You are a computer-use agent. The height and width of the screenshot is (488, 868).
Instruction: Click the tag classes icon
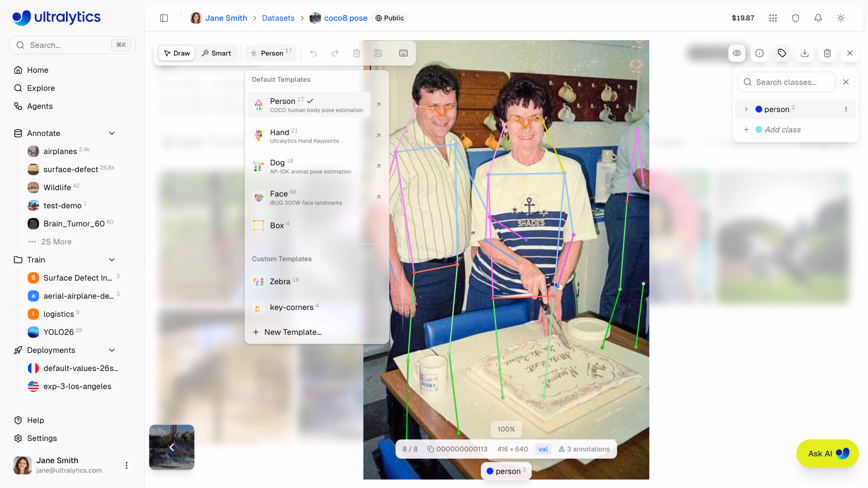pos(782,53)
